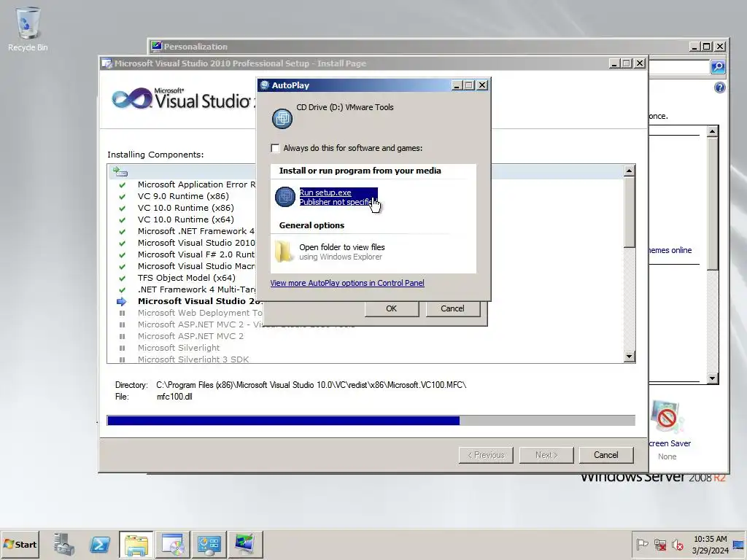The width and height of the screenshot is (747, 560).
Task: Open the Personalization taskbar item
Action: point(245,544)
